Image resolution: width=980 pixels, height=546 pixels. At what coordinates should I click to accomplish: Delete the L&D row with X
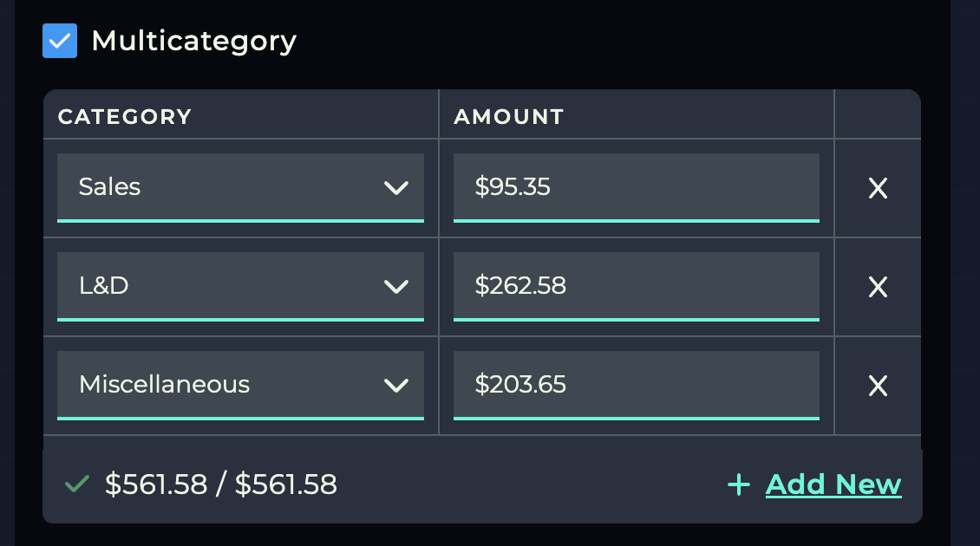[x=878, y=287]
